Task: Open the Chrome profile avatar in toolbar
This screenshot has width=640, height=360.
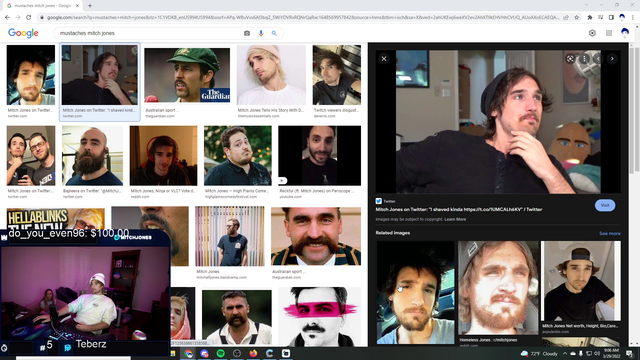Action: 622,18
